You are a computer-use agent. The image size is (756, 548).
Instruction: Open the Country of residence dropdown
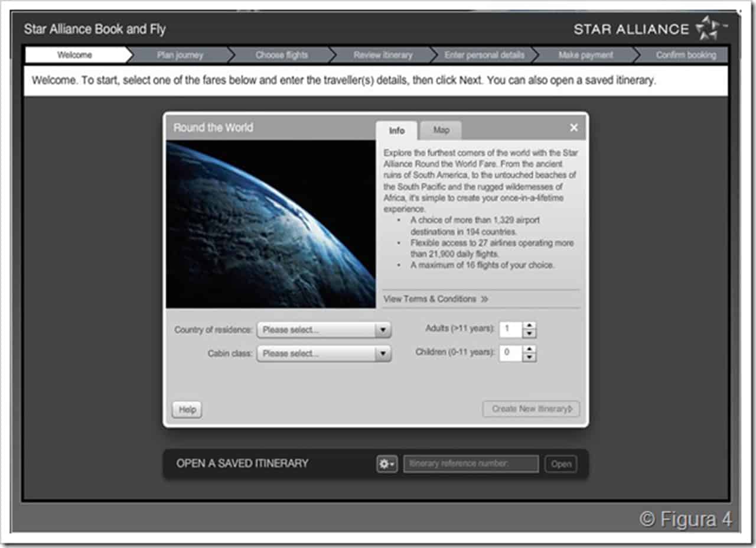[324, 330]
